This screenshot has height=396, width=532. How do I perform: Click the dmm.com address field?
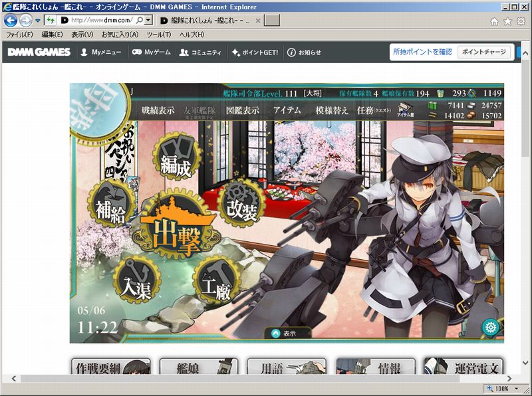[x=101, y=21]
